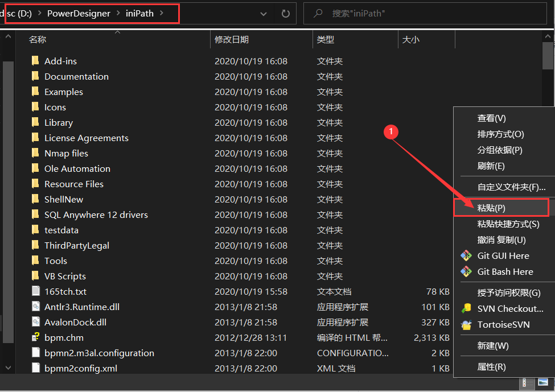Click the 刷新 refresh icon in address bar
Image resolution: width=555 pixels, height=392 pixels.
285,13
